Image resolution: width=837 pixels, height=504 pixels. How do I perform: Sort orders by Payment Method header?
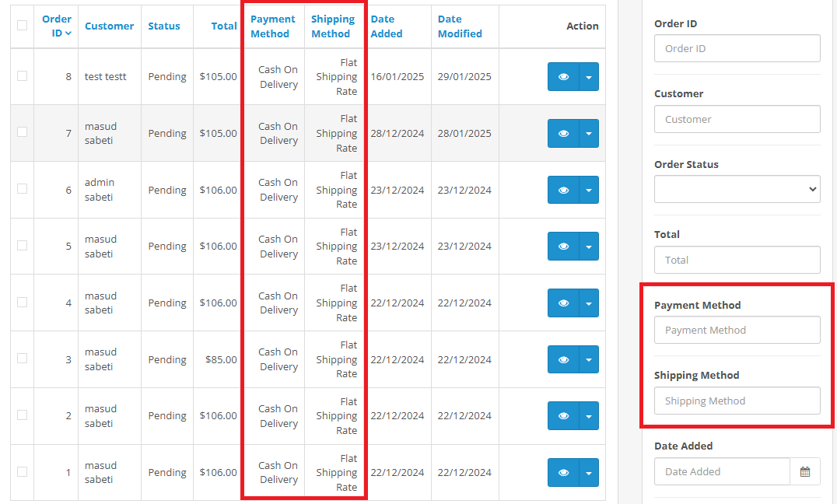point(273,26)
